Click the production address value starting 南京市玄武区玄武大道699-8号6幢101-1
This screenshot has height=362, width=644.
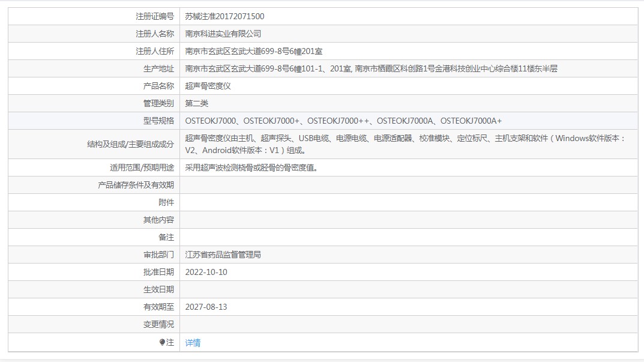pyautogui.click(x=372, y=68)
